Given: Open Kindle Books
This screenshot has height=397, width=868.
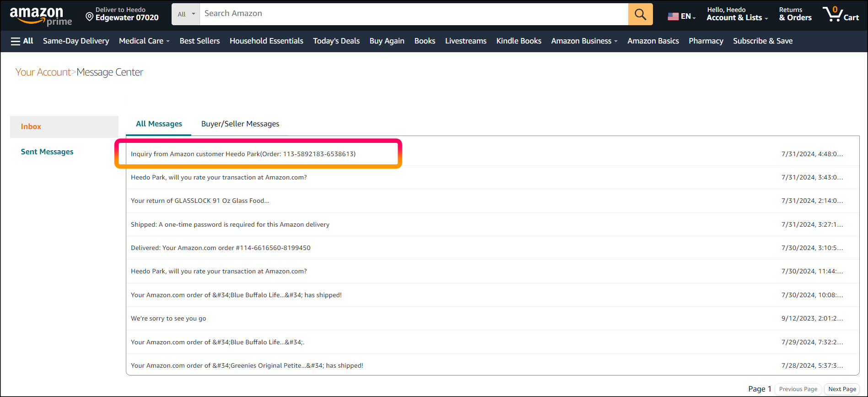Looking at the screenshot, I should coord(519,41).
